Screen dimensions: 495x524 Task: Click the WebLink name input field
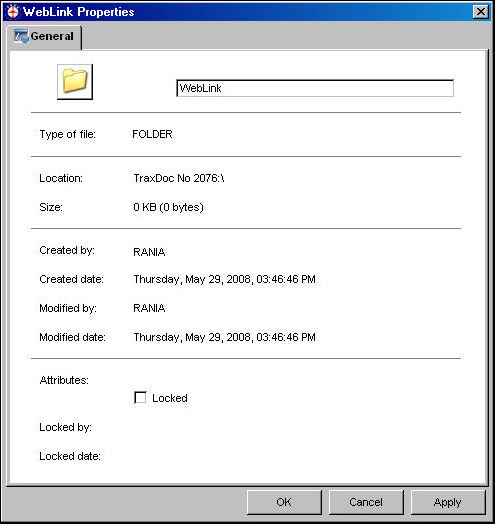[x=315, y=88]
